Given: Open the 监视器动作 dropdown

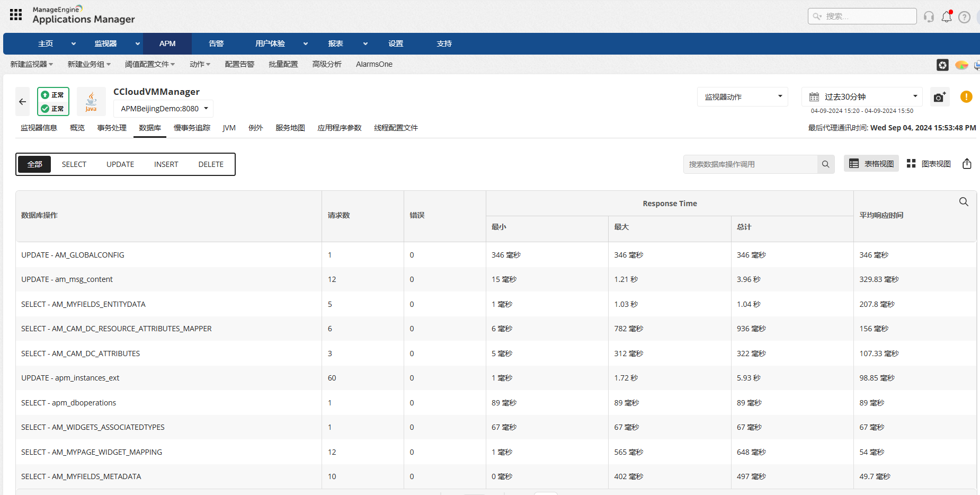Looking at the screenshot, I should pos(743,97).
